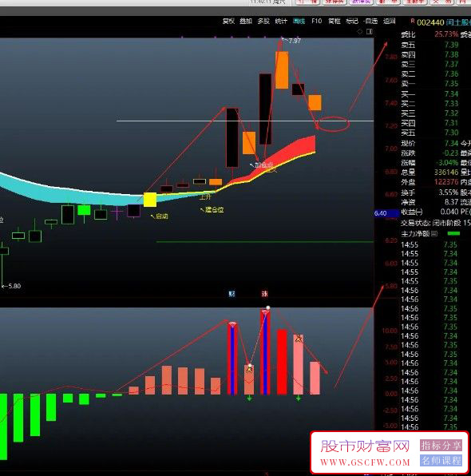Select the 买一 7.34 order row
The width and height of the screenshot is (471, 476).
click(x=429, y=94)
